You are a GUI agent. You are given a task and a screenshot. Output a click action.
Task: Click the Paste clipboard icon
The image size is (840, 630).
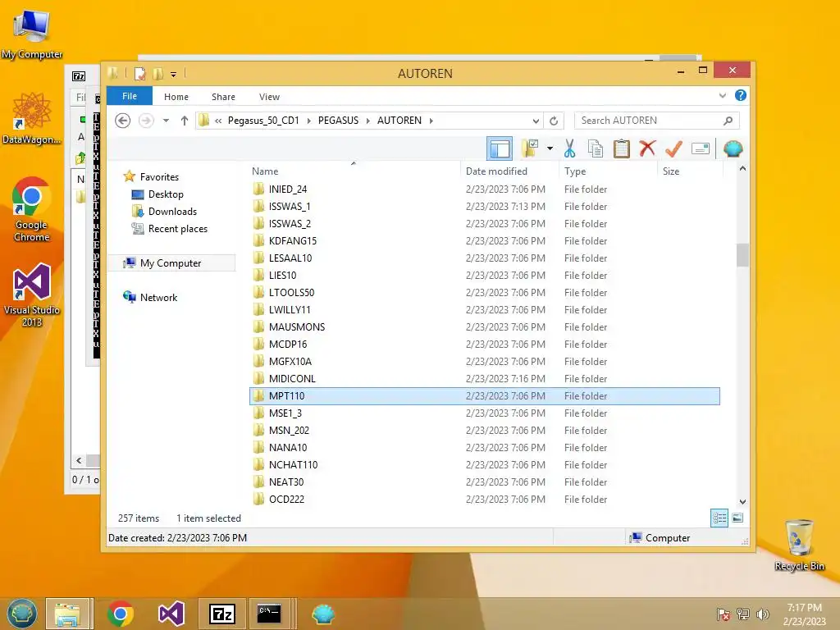tap(622, 148)
